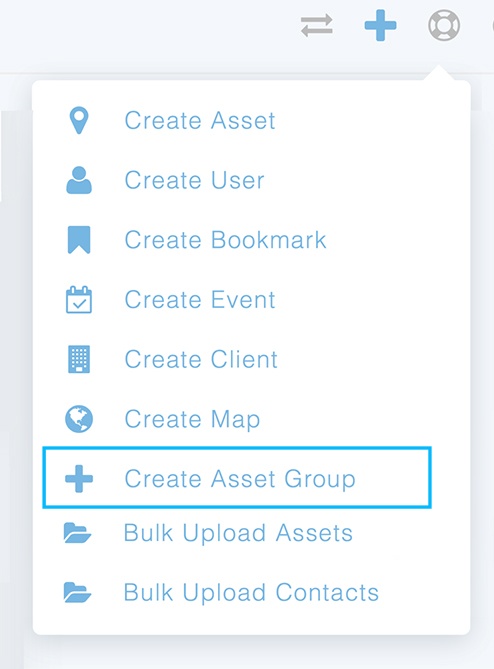494x669 pixels.
Task: Click the bookmark icon beside Create Bookmark
Action: 79,240
